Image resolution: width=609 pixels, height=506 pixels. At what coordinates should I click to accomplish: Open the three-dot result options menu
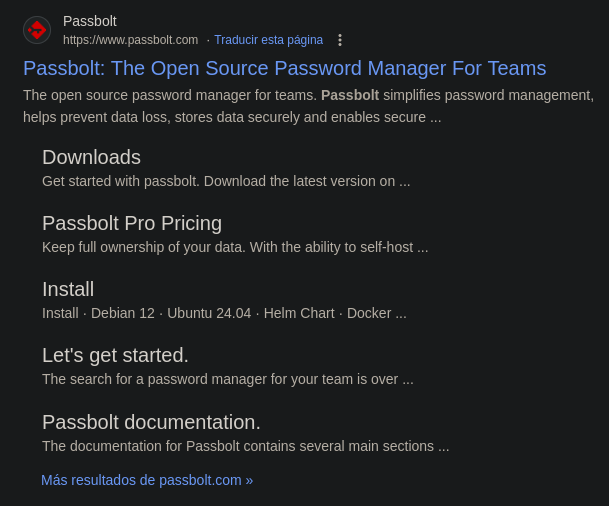click(340, 40)
